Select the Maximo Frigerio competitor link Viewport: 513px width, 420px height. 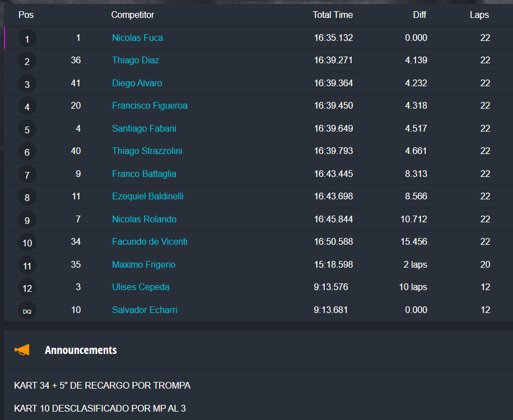(x=143, y=264)
